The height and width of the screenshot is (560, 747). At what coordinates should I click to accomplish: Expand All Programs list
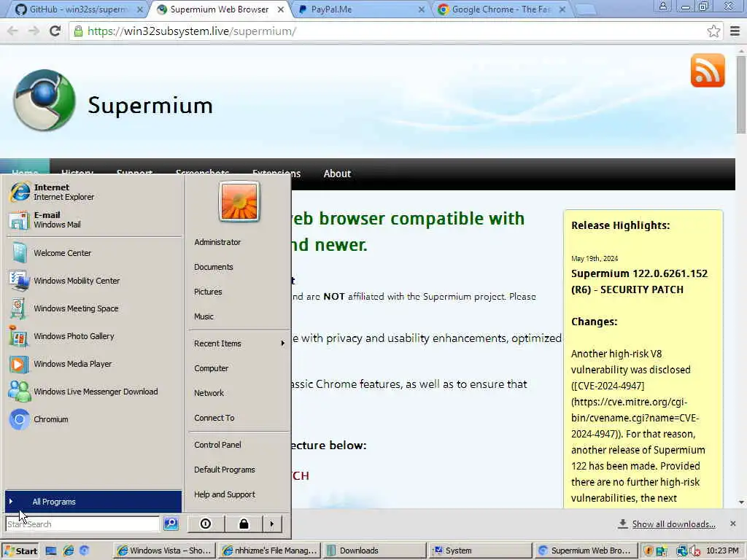(x=93, y=502)
